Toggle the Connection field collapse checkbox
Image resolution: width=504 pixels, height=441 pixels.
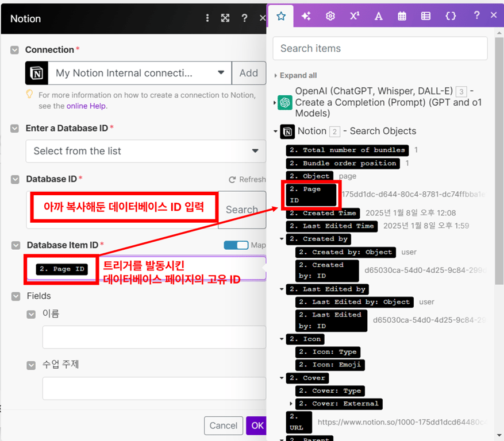click(x=14, y=50)
